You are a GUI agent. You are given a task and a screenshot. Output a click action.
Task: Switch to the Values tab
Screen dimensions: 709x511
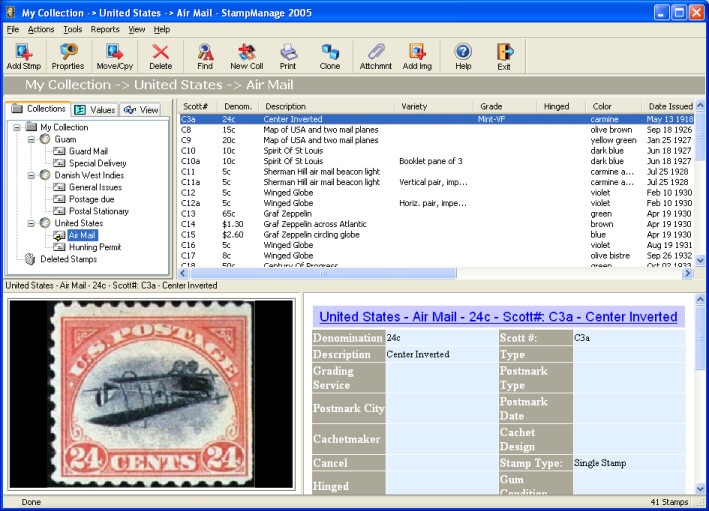[95, 109]
